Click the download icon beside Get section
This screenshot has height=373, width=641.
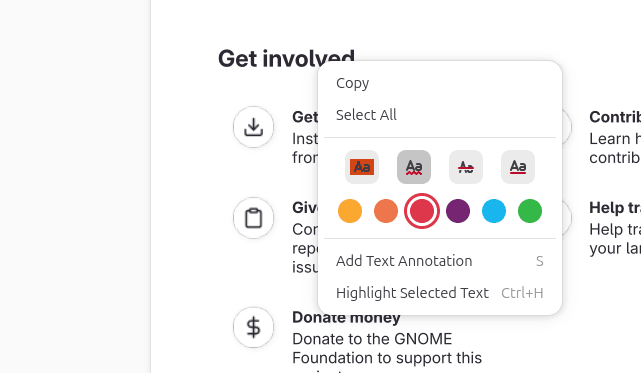coord(253,127)
